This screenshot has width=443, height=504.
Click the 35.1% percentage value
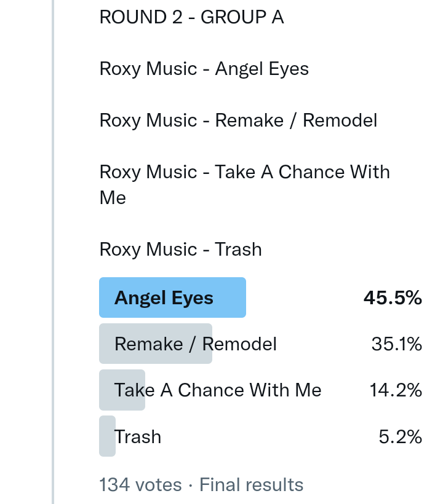click(x=396, y=344)
